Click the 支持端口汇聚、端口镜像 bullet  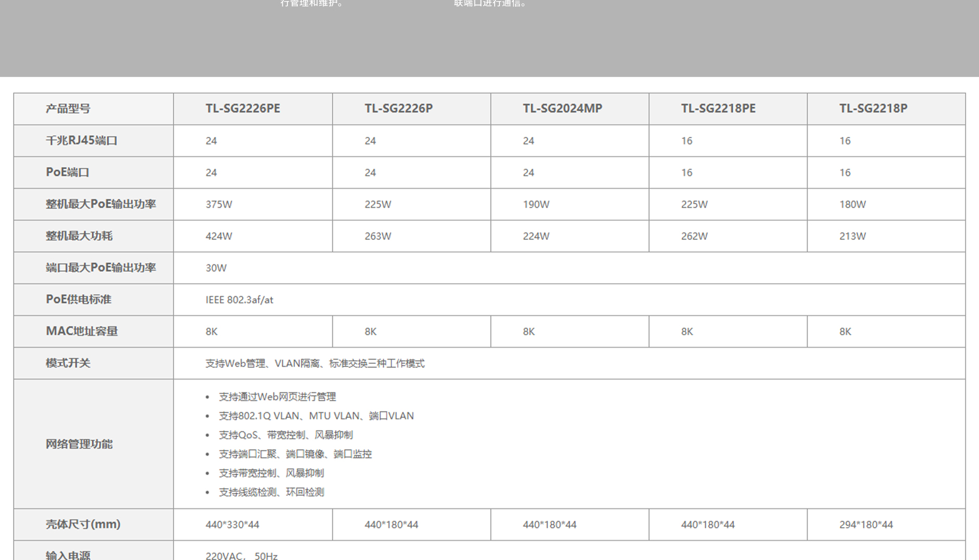pyautogui.click(x=295, y=454)
